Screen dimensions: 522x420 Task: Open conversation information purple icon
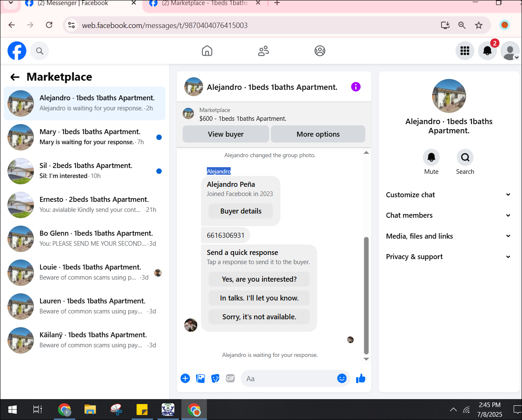[x=356, y=87]
